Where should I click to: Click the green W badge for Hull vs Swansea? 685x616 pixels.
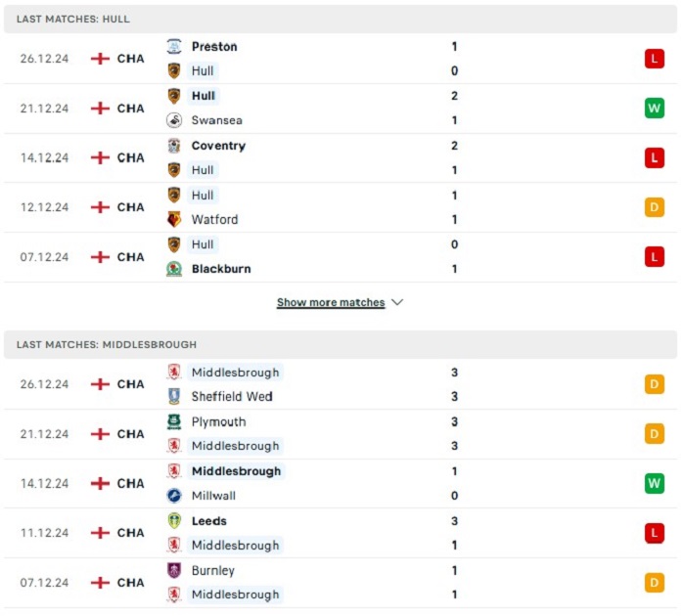(x=654, y=108)
